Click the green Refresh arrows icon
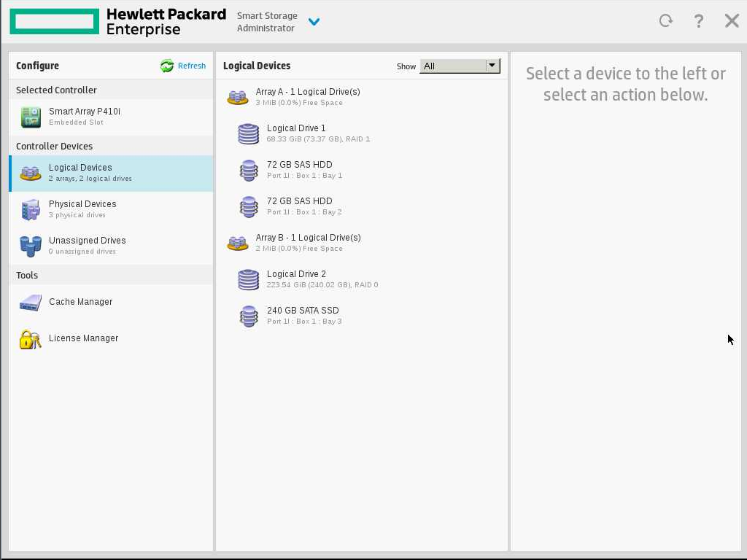This screenshot has height=560, width=747. [x=167, y=66]
